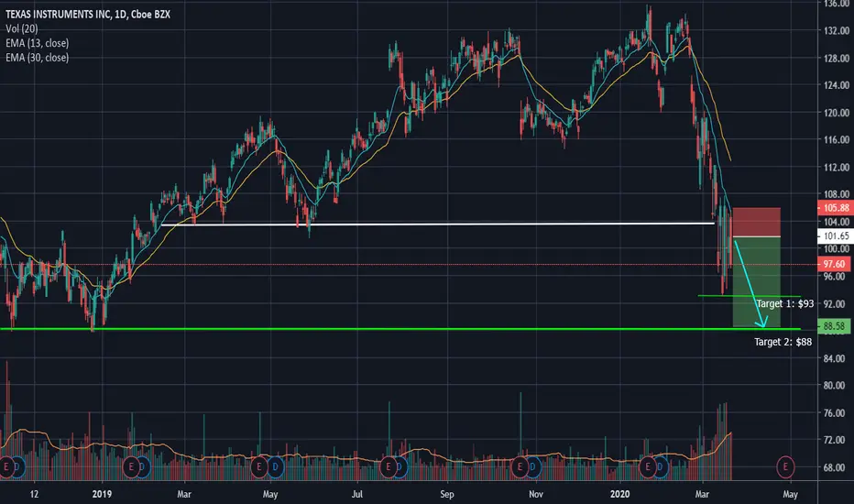Select the EMA (30, close) indicator legend
Image resolution: width=854 pixels, height=504 pixels.
37,57
